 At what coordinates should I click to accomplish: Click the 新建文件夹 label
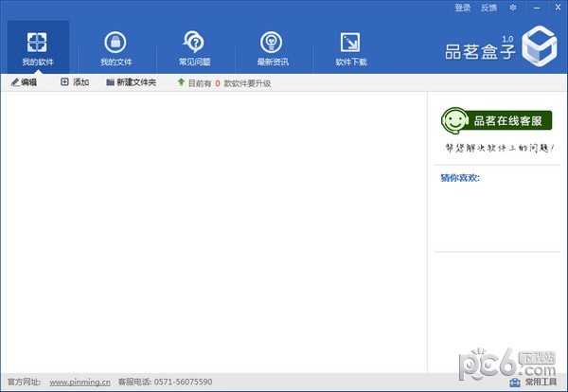pyautogui.click(x=136, y=82)
